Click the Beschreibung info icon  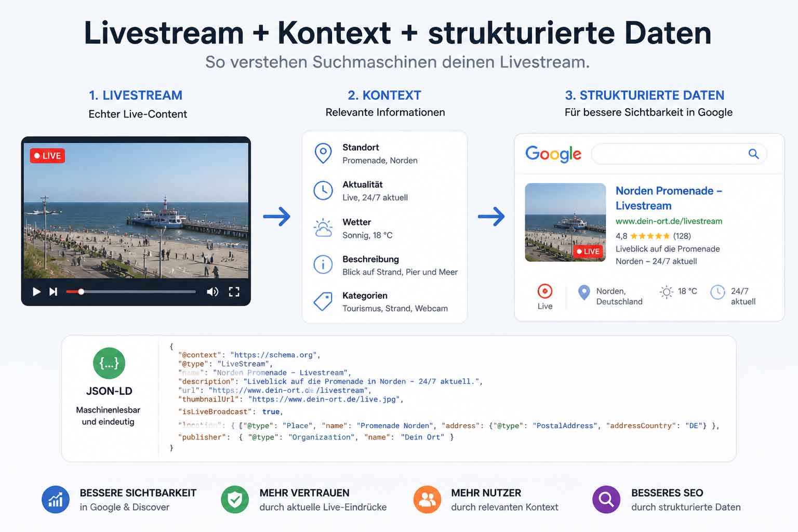pos(323,264)
